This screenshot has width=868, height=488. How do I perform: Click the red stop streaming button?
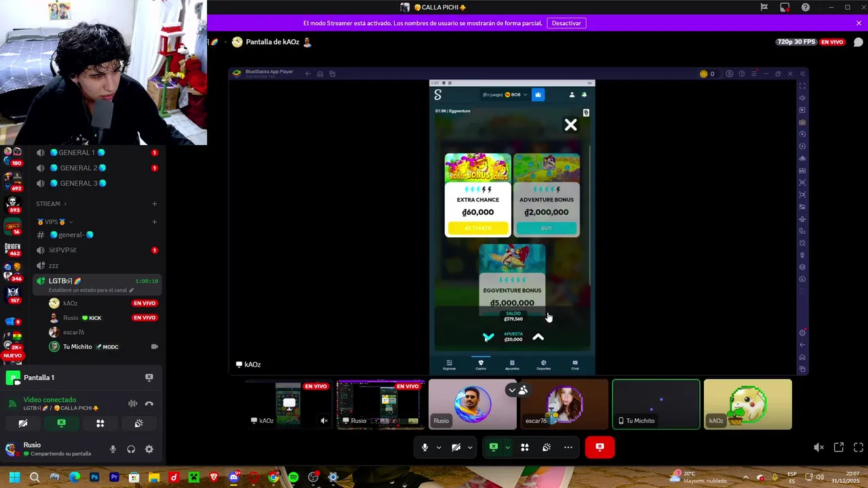599,447
